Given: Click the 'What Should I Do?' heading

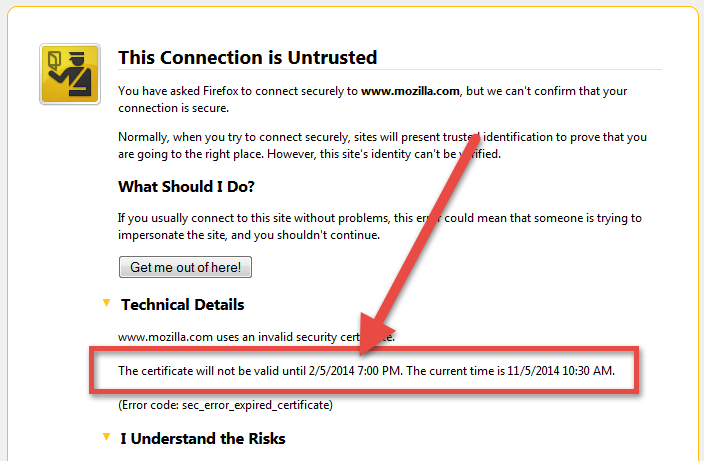Looking at the screenshot, I should click(x=186, y=186).
